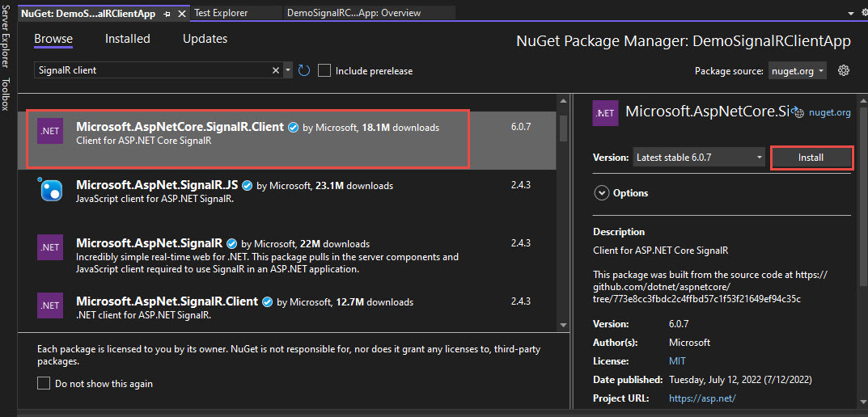Check the Do not show this again box
Image resolution: width=868 pixels, height=417 pixels.
pos(44,383)
